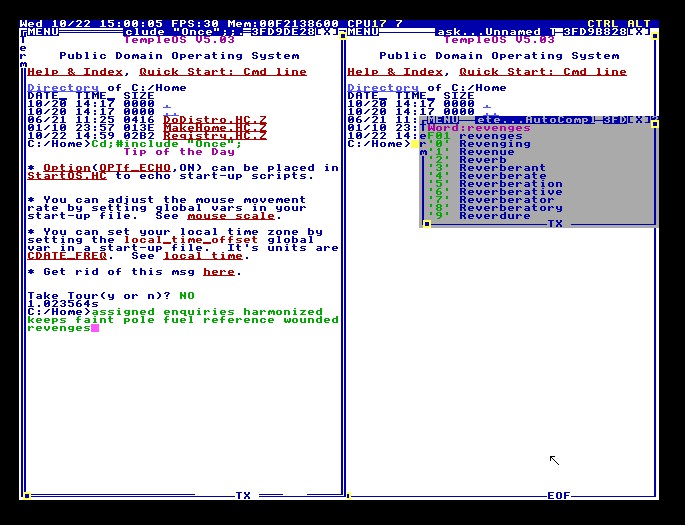The height and width of the screenshot is (525, 685).
Task: Select autocomplete suggestion Reverberation
Action: (511, 184)
